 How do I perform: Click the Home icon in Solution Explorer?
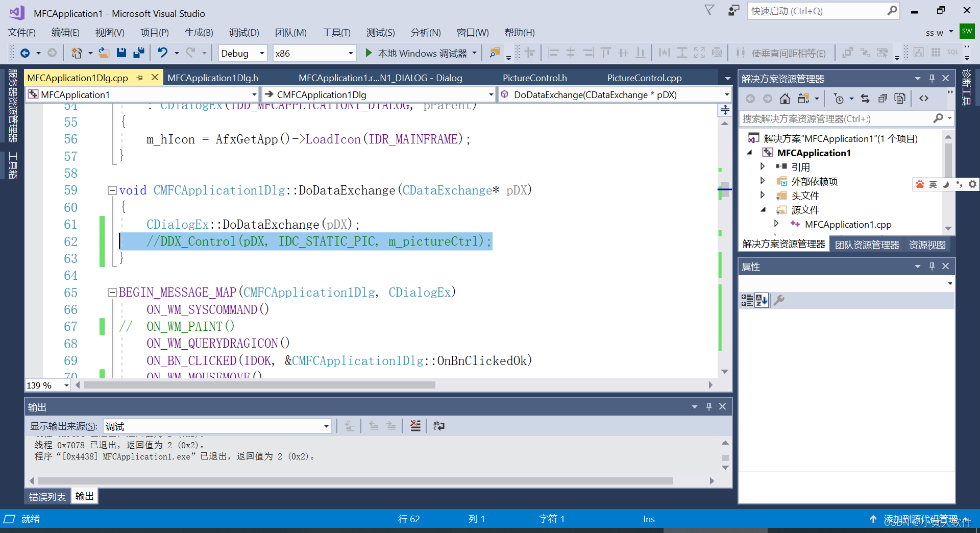(x=785, y=99)
